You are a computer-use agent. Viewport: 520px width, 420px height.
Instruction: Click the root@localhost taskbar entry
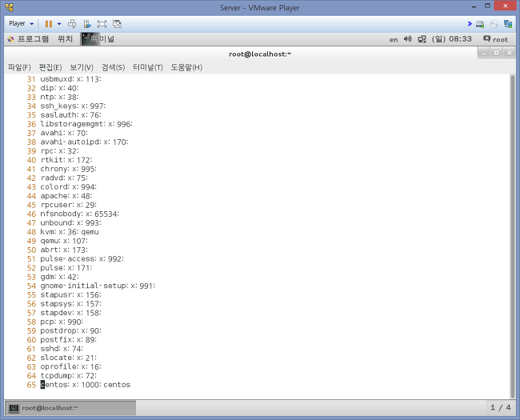70,408
